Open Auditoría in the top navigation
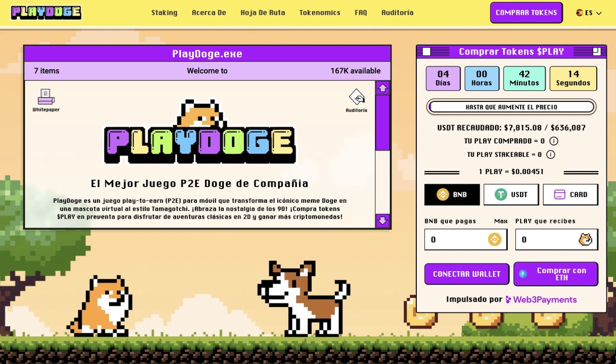Viewport: 616px width, 364px height. (398, 13)
